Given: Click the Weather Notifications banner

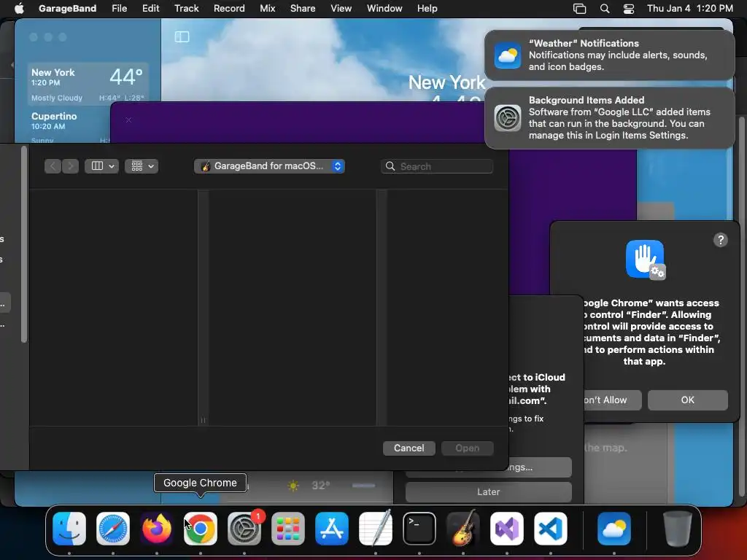Looking at the screenshot, I should [x=609, y=55].
